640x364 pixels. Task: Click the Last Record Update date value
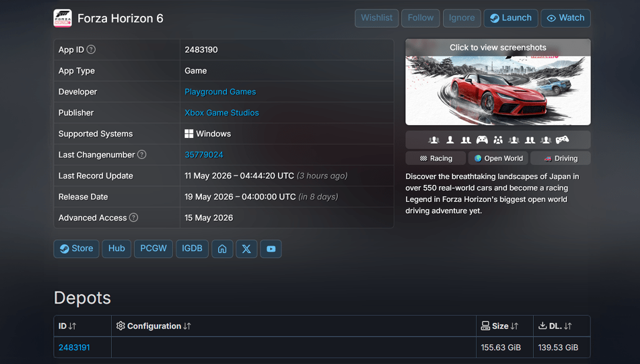coord(239,176)
